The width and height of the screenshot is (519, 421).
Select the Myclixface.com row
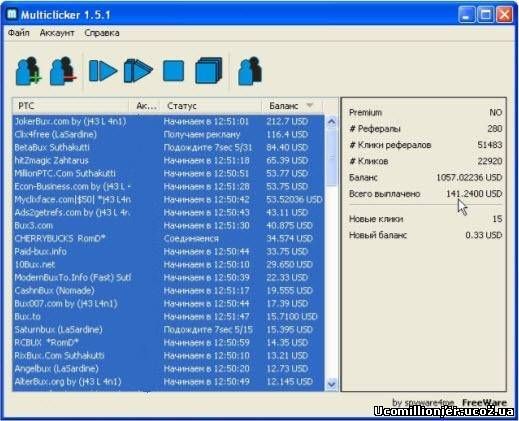168,199
